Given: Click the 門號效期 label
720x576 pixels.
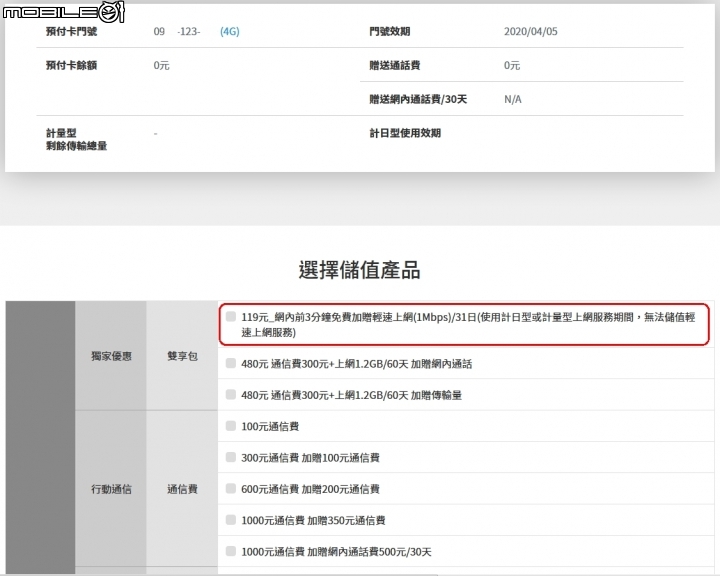Looking at the screenshot, I should [390, 31].
